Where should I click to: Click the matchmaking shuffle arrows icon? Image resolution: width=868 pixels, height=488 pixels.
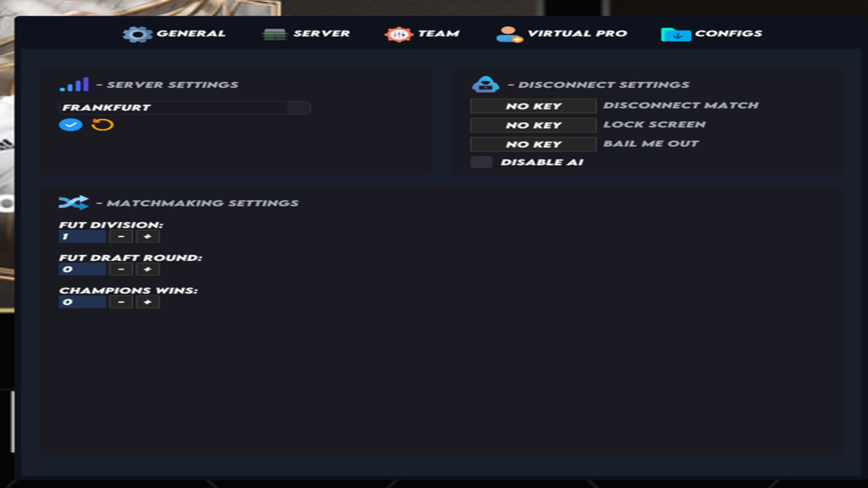[74, 202]
